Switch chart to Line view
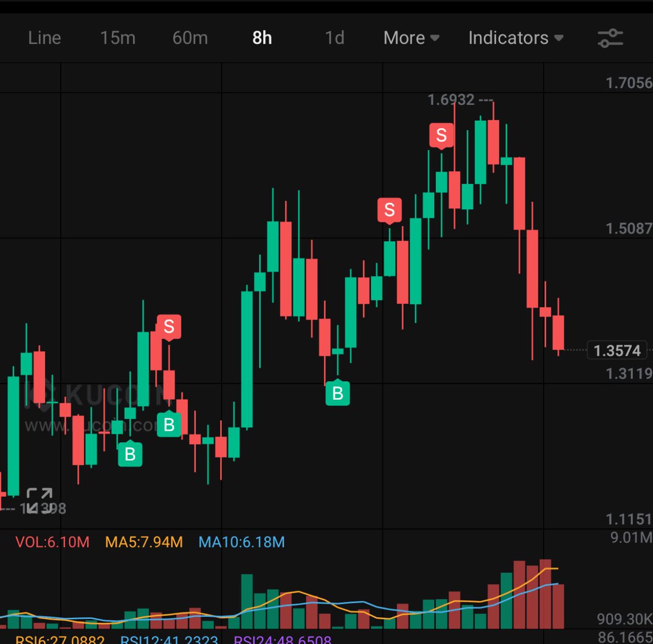This screenshot has height=644, width=653. (45, 38)
